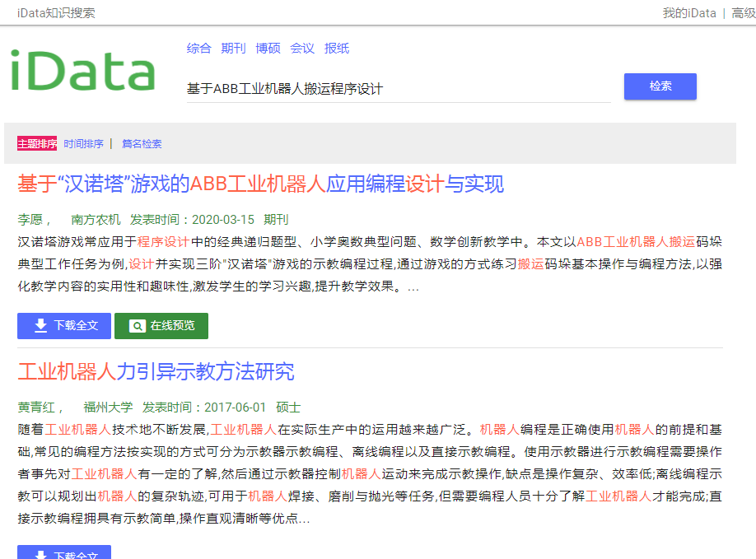Open 我的iData in the top bar
The width and height of the screenshot is (756, 559).
(x=689, y=13)
